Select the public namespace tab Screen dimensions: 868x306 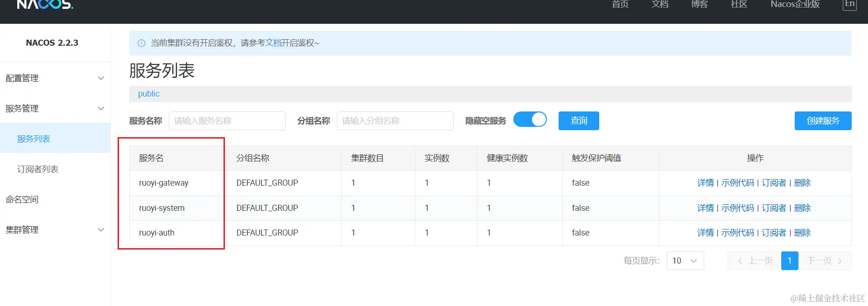[x=149, y=94]
